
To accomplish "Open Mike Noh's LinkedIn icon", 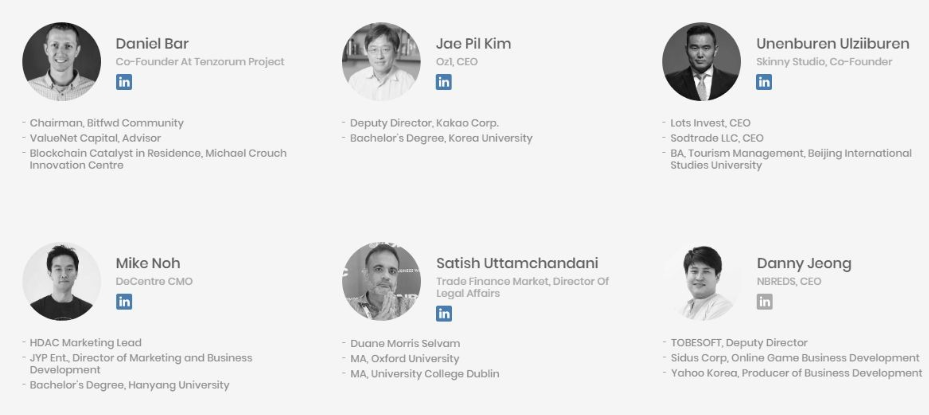I will tap(124, 302).
